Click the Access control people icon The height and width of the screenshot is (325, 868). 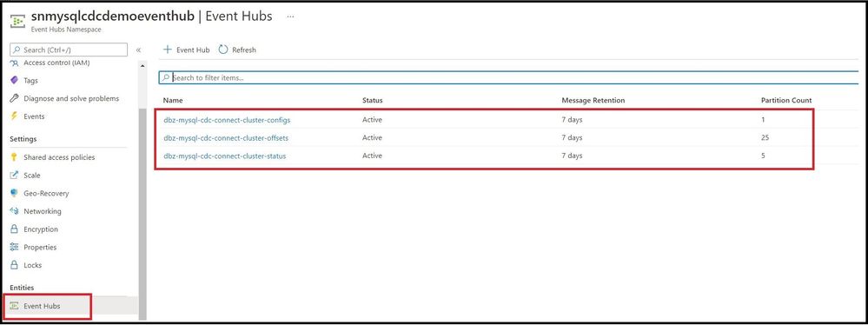[x=15, y=63]
